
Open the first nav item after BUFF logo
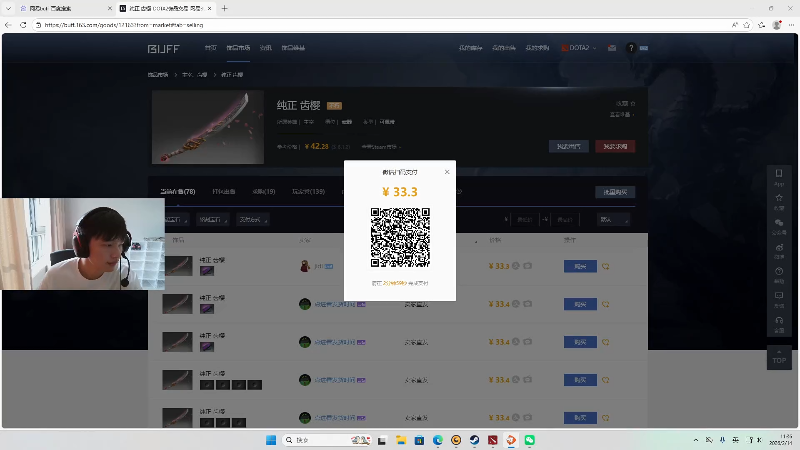click(x=210, y=47)
